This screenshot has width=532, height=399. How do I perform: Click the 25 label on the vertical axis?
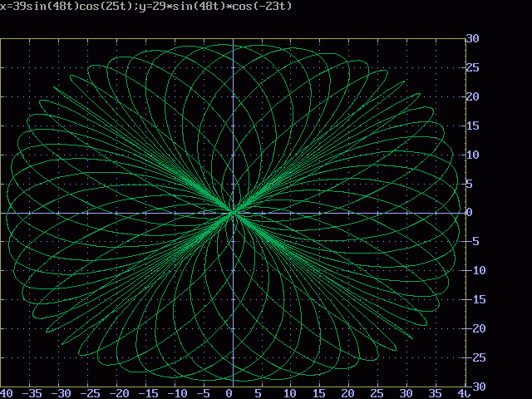[x=472, y=67]
